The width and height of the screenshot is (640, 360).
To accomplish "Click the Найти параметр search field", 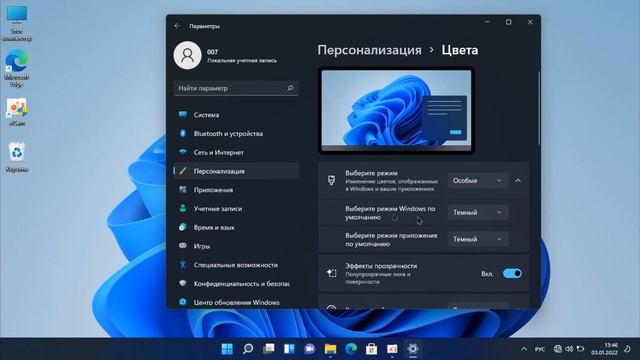I will tap(236, 88).
